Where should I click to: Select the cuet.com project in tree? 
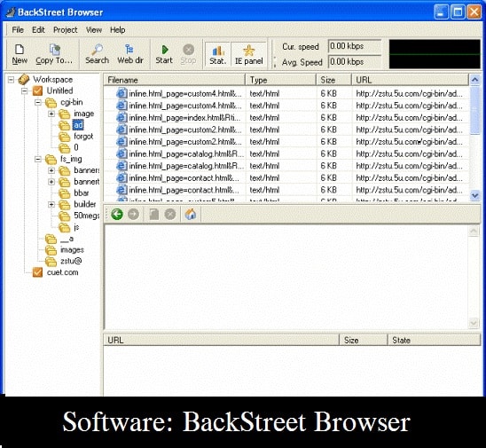pos(62,272)
